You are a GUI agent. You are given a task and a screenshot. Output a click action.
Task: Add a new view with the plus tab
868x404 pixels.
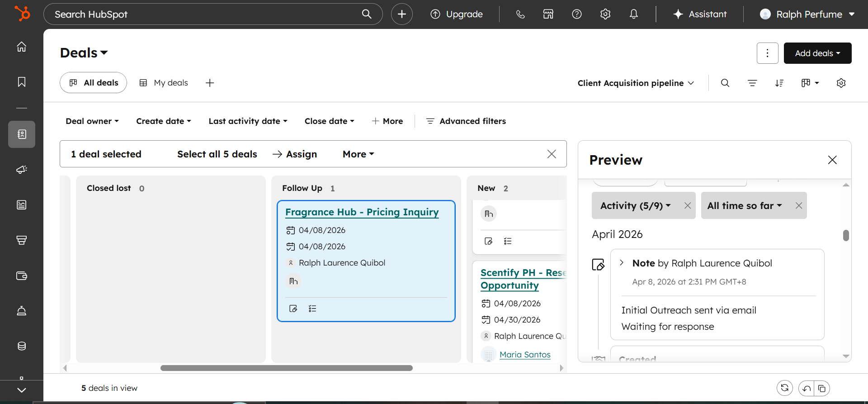click(210, 83)
